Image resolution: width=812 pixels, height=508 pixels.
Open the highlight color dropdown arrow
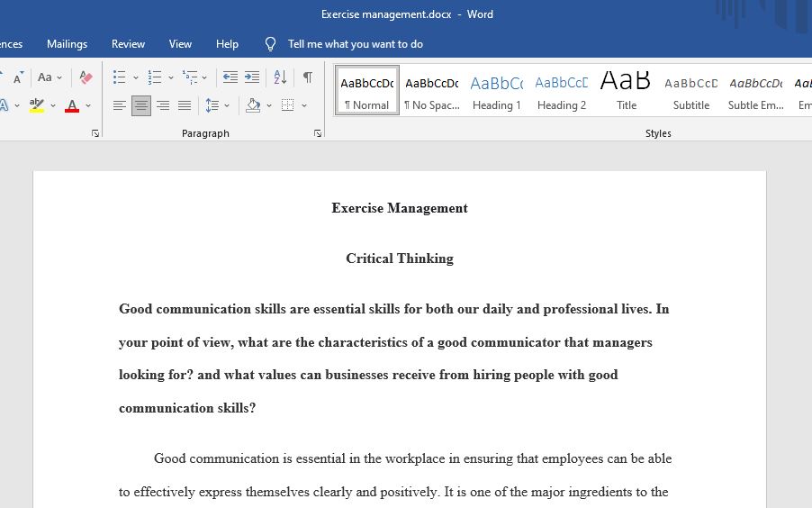53,105
